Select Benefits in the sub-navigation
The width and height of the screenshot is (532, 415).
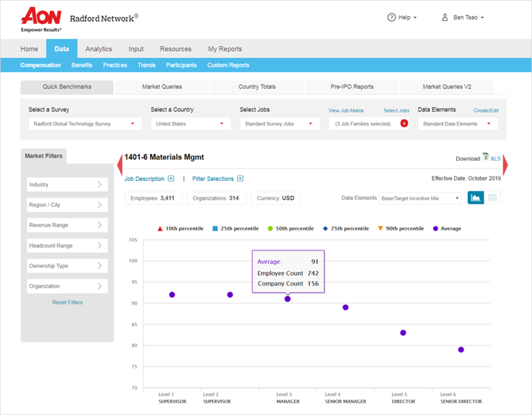coord(82,65)
